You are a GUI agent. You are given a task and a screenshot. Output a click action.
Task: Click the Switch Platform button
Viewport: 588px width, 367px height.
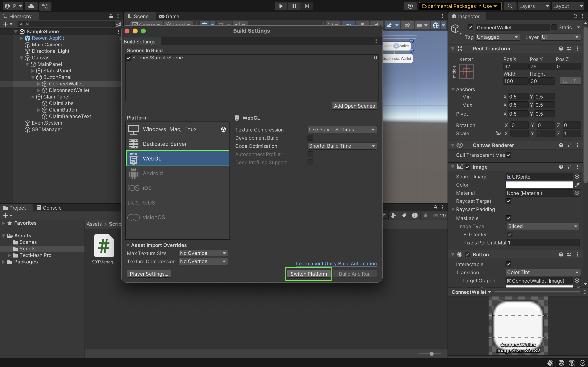[x=308, y=274]
